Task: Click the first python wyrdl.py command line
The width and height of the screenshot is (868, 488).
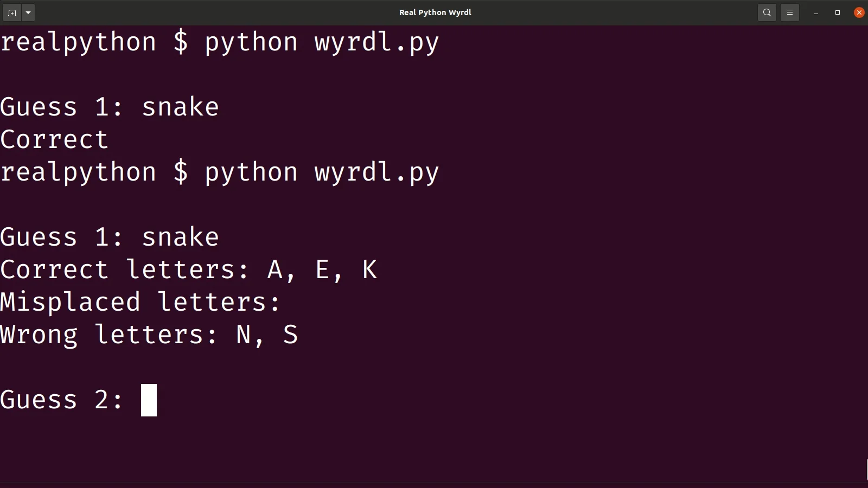Action: [x=219, y=42]
